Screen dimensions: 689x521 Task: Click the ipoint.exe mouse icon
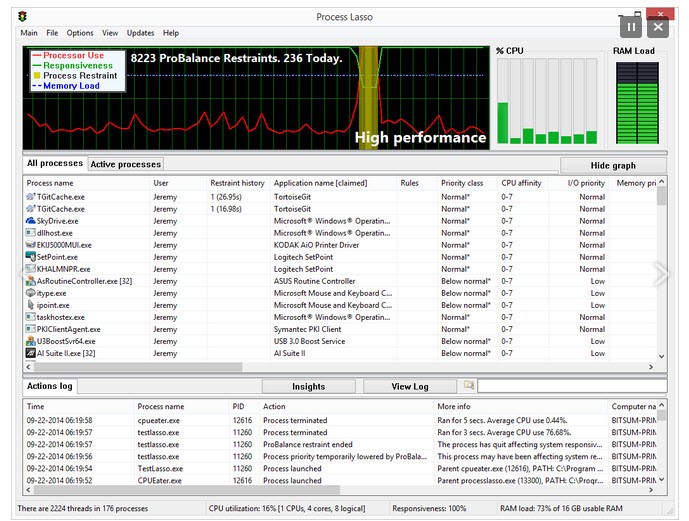[x=30, y=304]
